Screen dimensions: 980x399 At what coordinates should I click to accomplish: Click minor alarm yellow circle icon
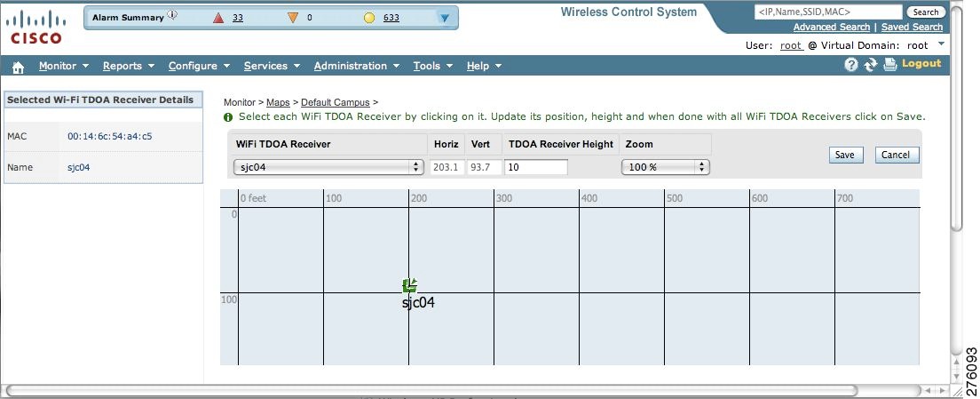click(x=369, y=18)
